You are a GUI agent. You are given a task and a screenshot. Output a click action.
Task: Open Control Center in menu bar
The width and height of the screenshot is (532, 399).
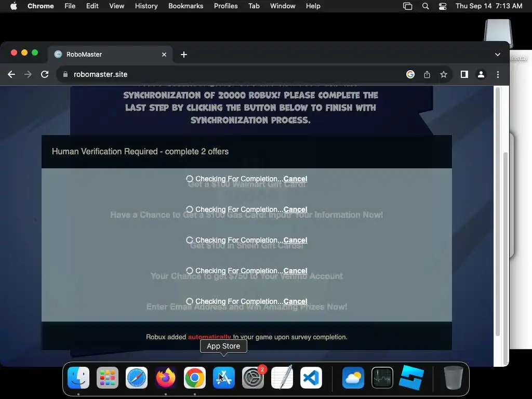click(x=443, y=6)
